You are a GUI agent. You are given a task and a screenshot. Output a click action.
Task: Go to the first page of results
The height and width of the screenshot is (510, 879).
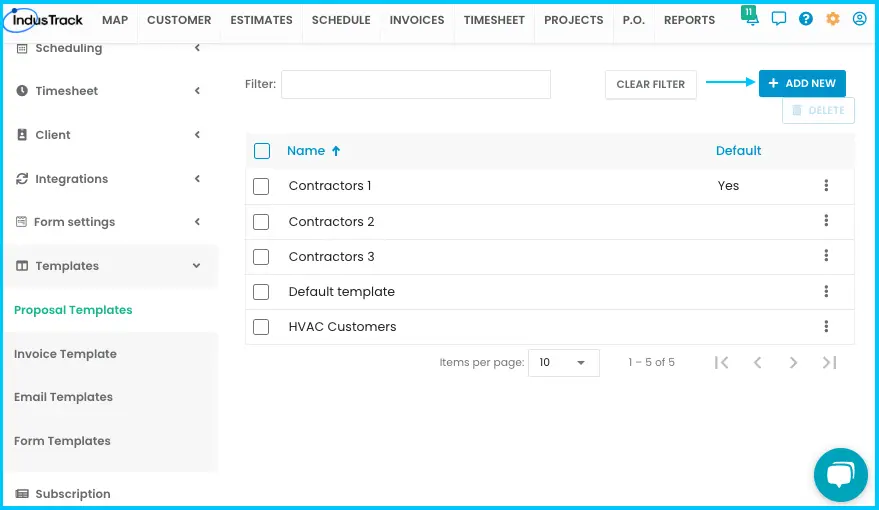[721, 363]
